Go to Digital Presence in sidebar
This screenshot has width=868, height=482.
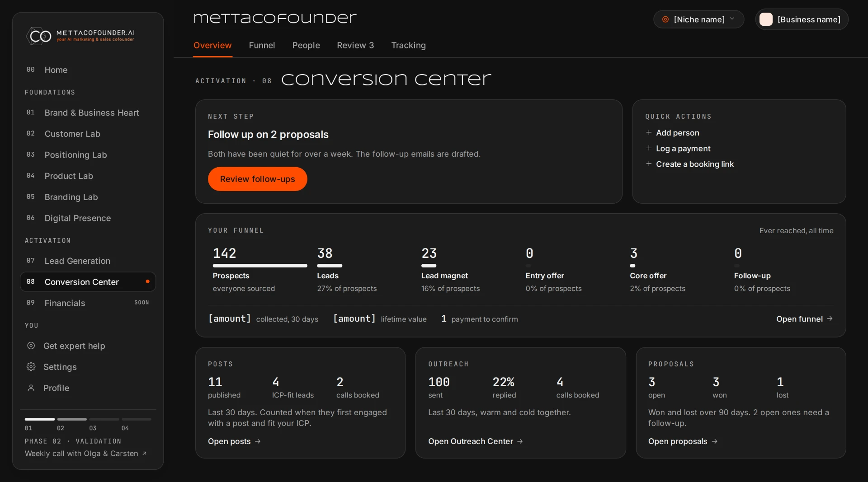88,218
